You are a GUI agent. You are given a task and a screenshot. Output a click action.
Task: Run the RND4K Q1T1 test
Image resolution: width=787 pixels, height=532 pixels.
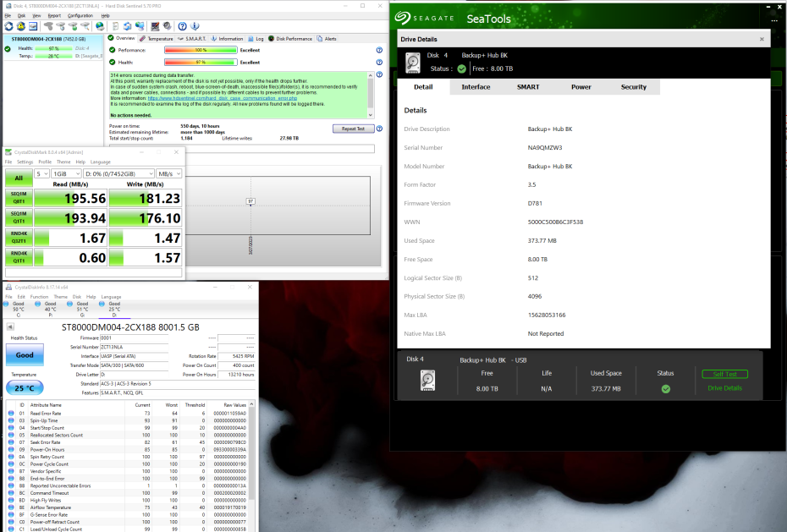click(19, 257)
